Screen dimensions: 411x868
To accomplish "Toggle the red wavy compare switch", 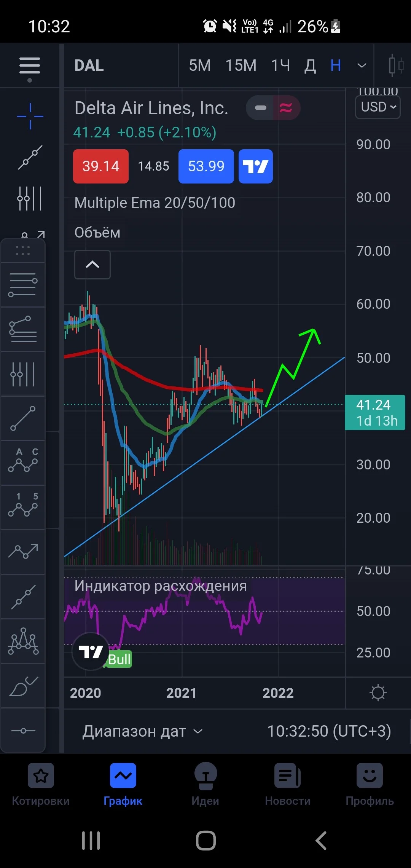I will click(x=286, y=108).
